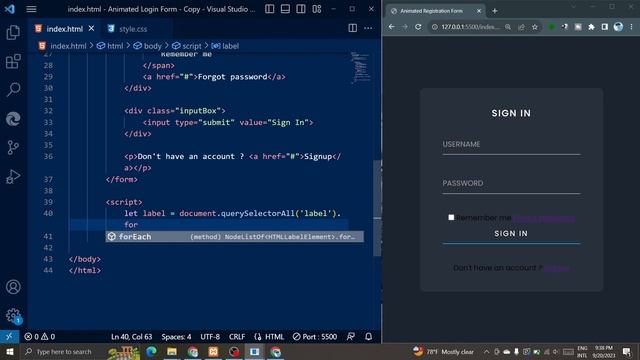
Task: Toggle the bottom panel layout
Action: pyautogui.click(x=285, y=9)
